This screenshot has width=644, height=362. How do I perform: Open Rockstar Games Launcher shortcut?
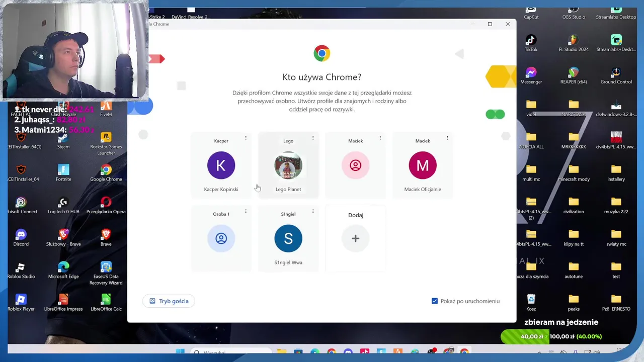(106, 144)
